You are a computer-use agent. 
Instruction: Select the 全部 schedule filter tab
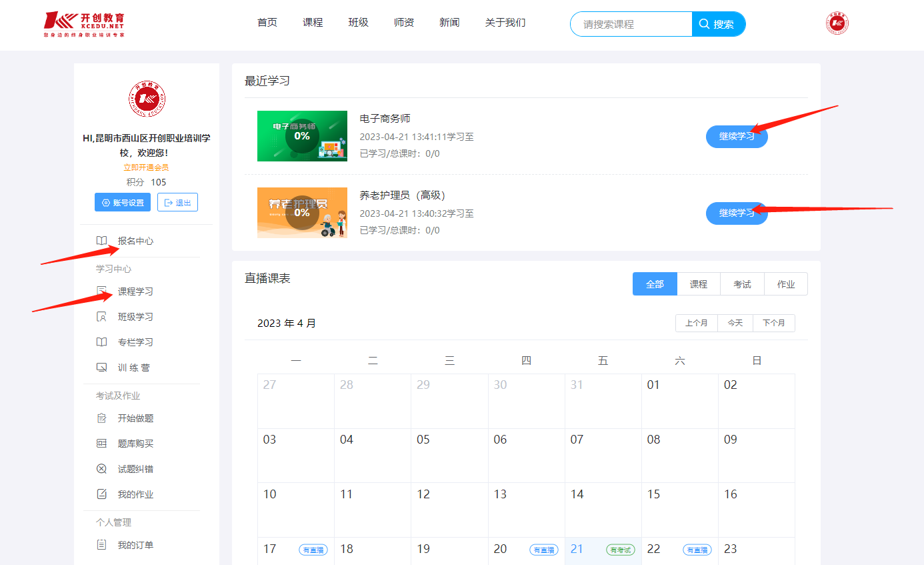655,284
